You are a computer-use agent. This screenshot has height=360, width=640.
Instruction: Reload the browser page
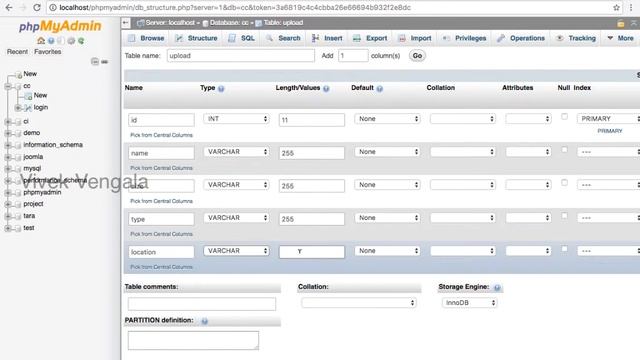point(37,7)
